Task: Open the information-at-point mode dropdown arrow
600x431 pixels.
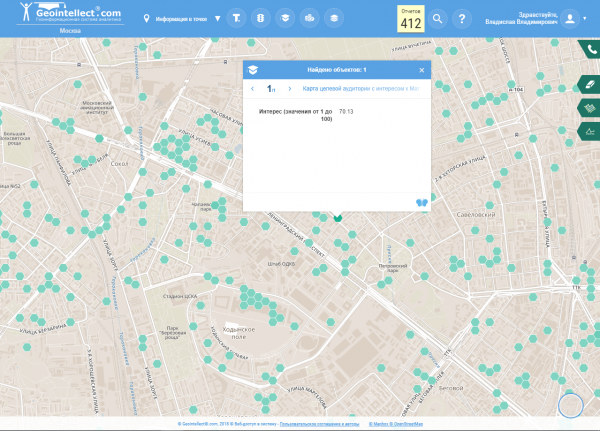Action: point(217,19)
